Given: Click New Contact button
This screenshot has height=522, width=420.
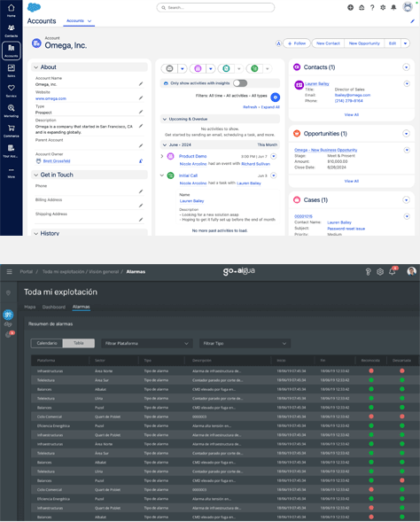Looking at the screenshot, I should [328, 43].
